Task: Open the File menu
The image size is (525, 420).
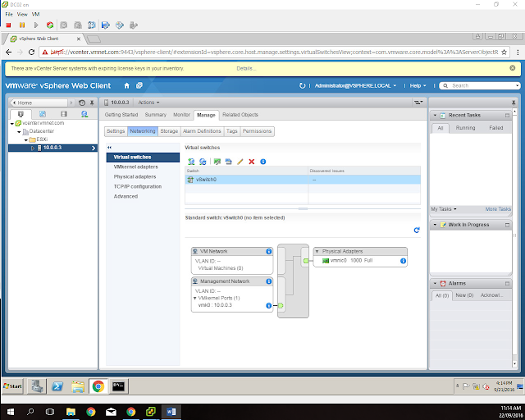Action: pyautogui.click(x=9, y=15)
